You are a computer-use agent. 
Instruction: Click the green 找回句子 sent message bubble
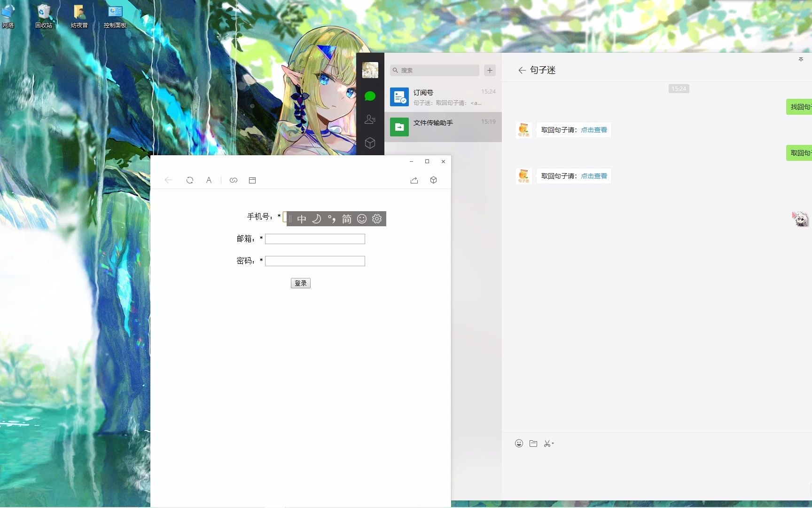point(799,107)
